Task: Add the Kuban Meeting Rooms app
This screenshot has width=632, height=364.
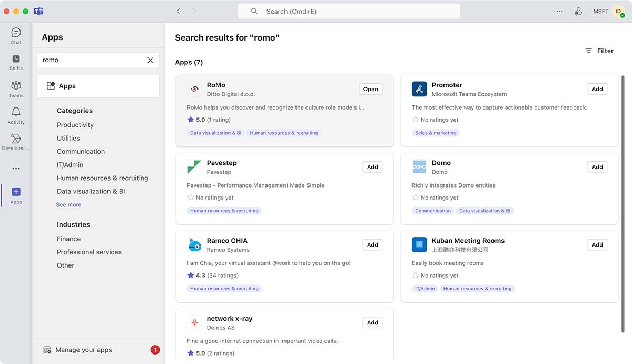Action: click(597, 244)
